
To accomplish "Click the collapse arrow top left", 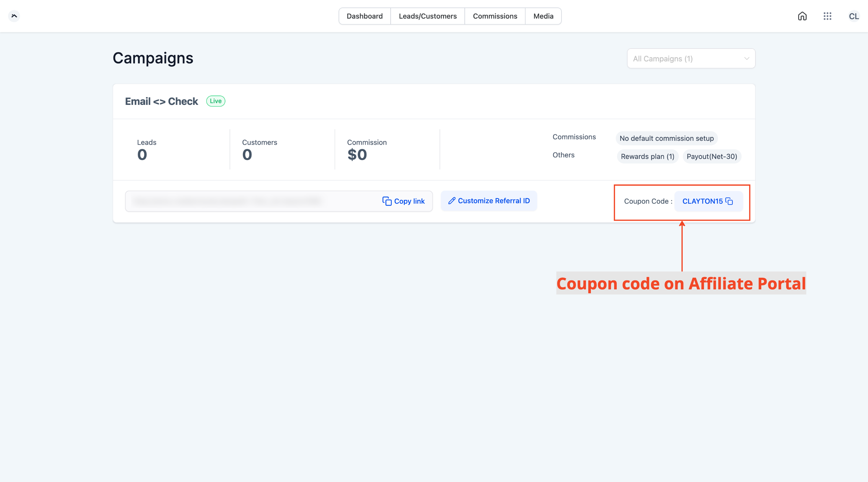I will (x=14, y=16).
